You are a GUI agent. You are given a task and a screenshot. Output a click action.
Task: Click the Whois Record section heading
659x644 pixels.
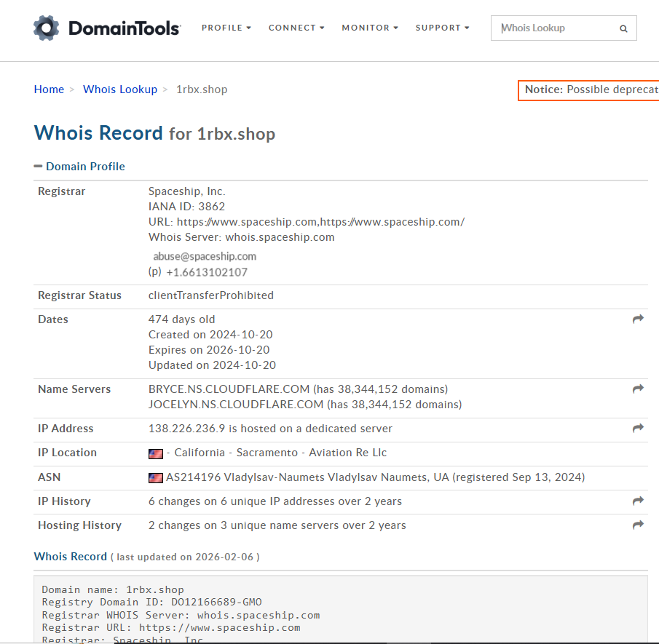point(70,557)
